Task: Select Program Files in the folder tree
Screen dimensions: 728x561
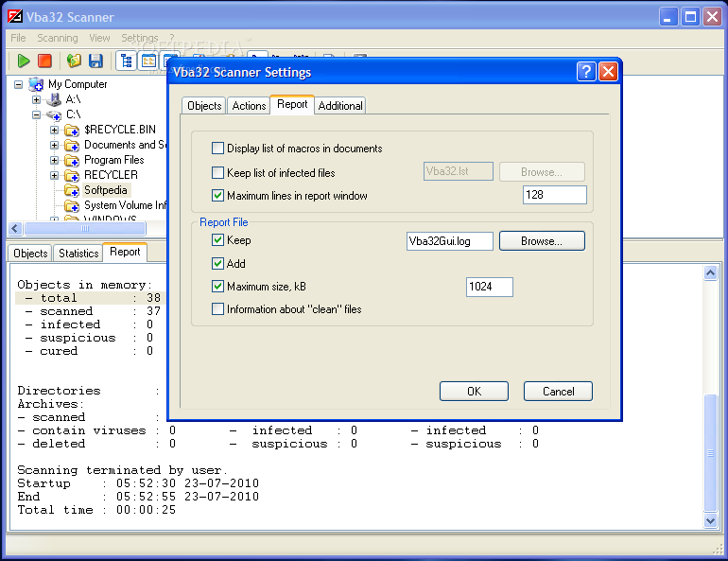Action: (114, 160)
